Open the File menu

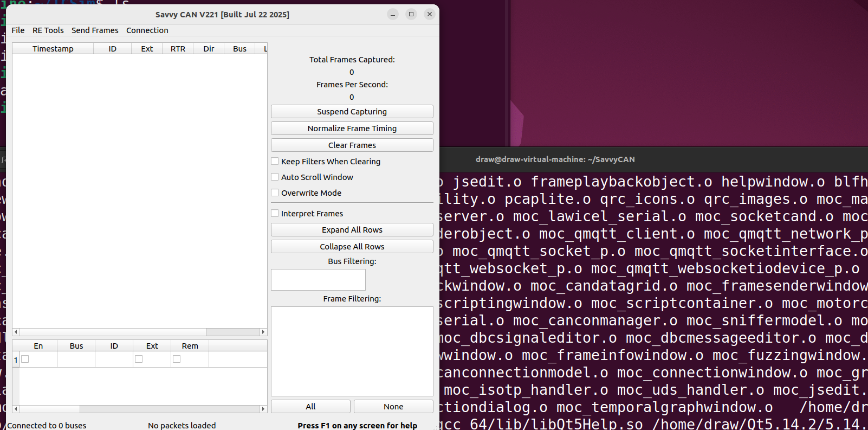click(18, 30)
